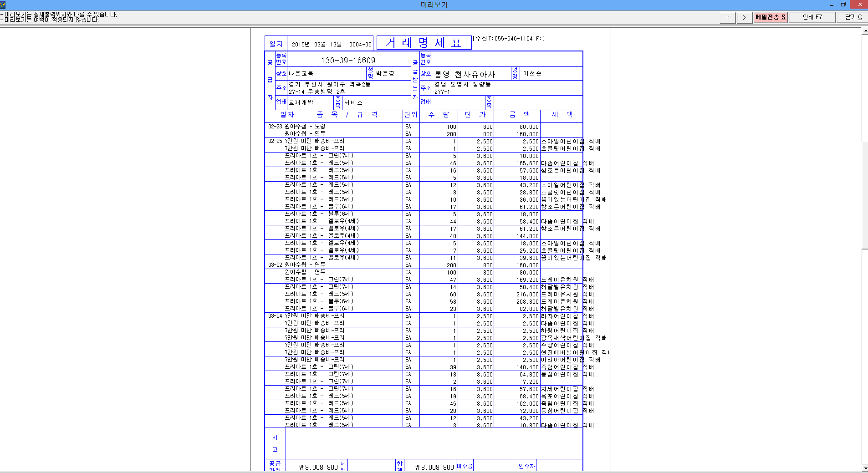The image size is (868, 473).
Task: Click the 메일전송 S button
Action: [771, 17]
